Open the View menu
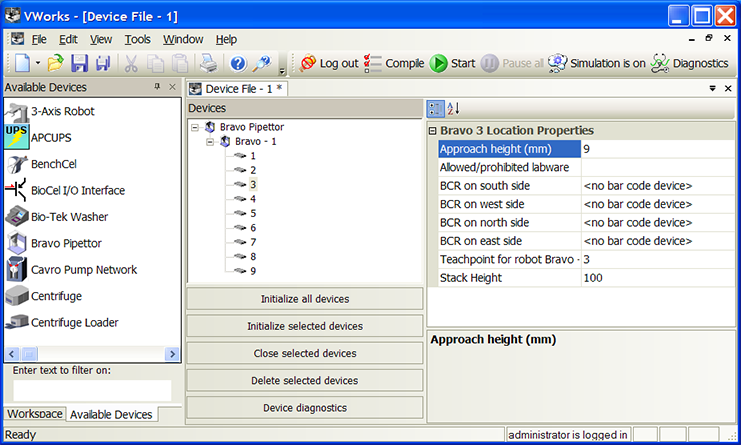741x445 pixels. 101,39
